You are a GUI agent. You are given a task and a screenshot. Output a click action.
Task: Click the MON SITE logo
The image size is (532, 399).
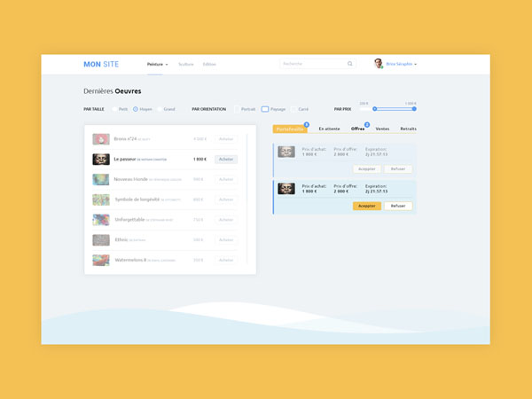coord(101,64)
